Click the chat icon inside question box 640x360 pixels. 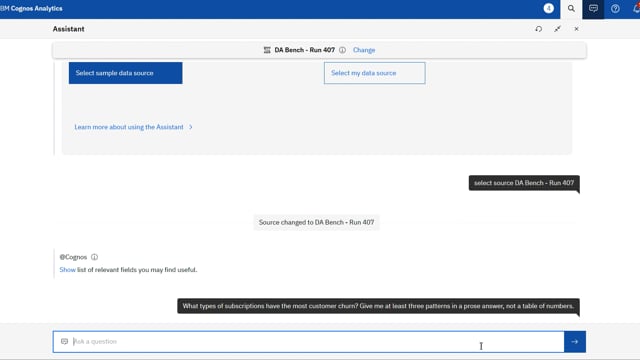(64, 341)
